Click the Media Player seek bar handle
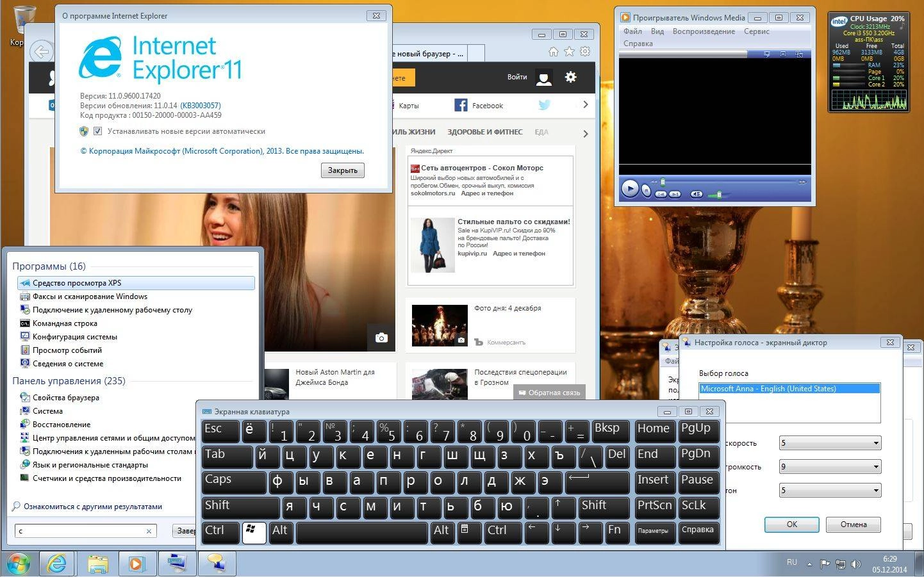924x577 pixels. (x=663, y=183)
